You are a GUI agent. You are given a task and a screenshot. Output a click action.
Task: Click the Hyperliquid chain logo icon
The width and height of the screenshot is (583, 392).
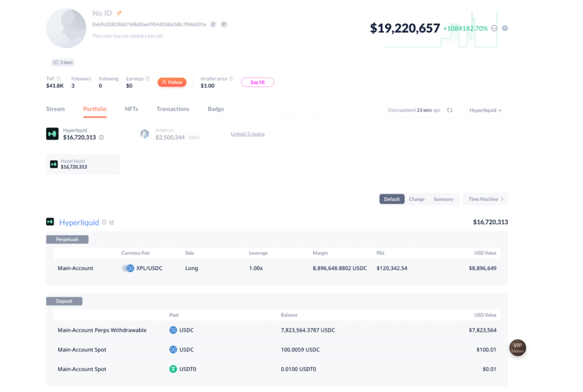[52, 134]
